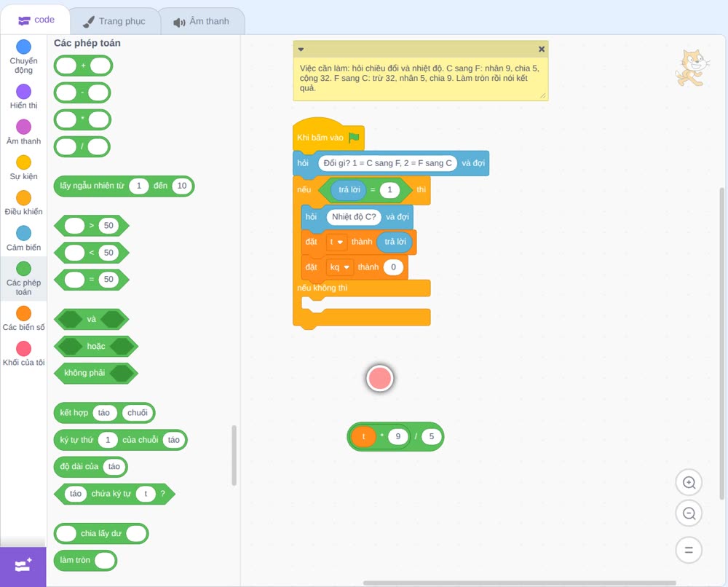This screenshot has width=728, height=587.
Task: Open the Hiển thị block category
Action: (x=23, y=97)
